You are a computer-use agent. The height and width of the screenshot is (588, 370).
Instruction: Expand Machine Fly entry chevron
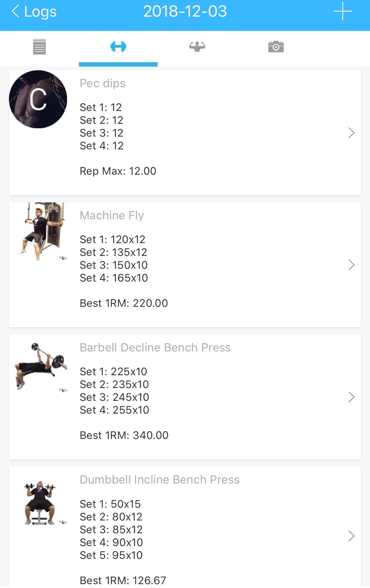[x=351, y=265]
